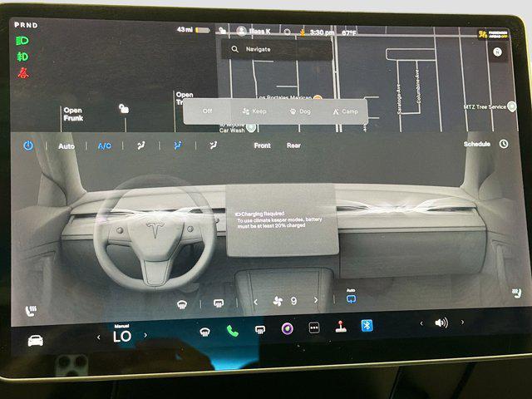Viewport: 532px width, 399px height.
Task: Decrease the fan speed
Action: point(256,302)
